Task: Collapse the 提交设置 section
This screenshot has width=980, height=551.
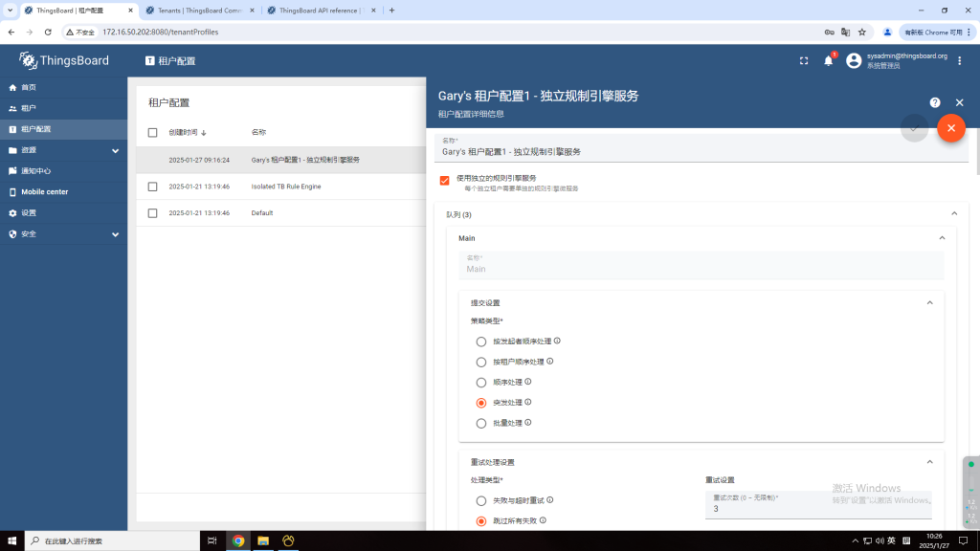Action: click(x=929, y=303)
